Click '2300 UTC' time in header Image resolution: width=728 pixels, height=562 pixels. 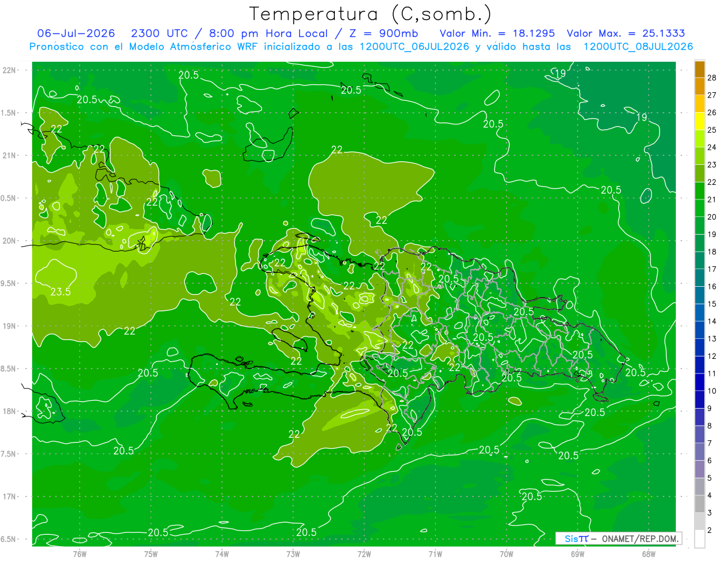pyautogui.click(x=160, y=33)
